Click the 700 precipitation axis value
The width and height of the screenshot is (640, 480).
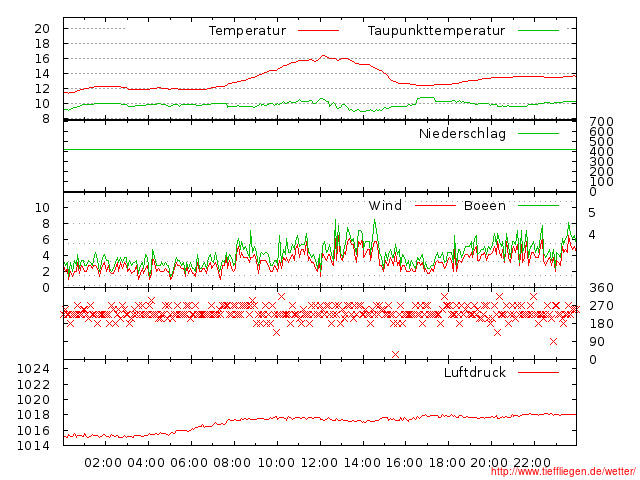(x=601, y=122)
